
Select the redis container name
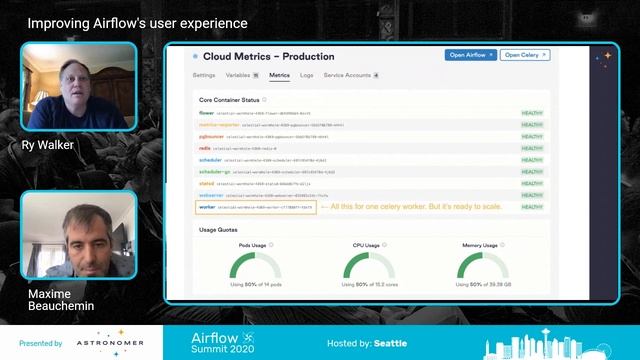pos(205,148)
